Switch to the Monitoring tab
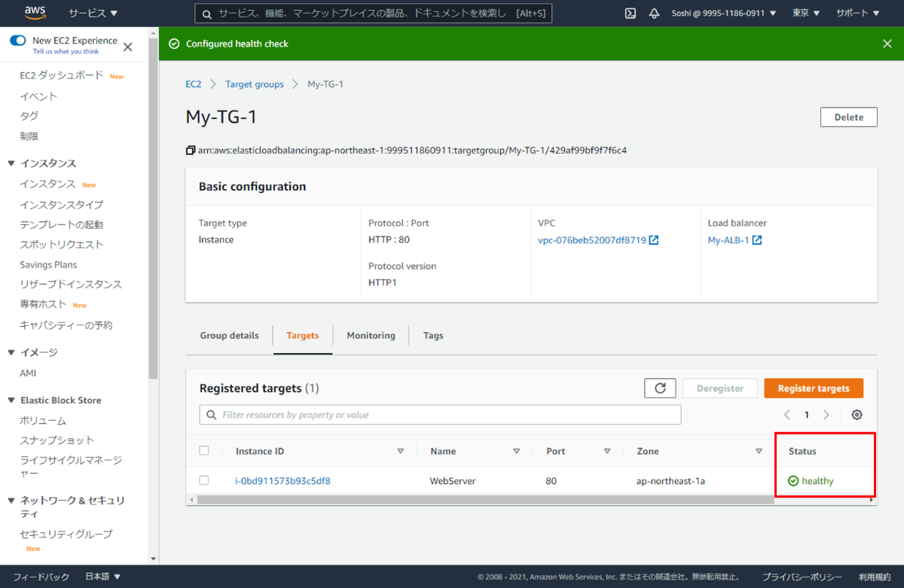 click(371, 336)
